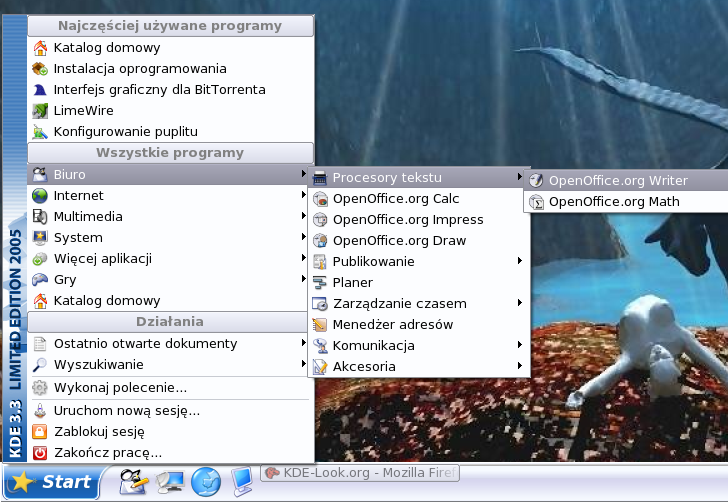Image resolution: width=728 pixels, height=502 pixels.
Task: Click Interfejs graficzny dla BitTorrenta text
Action: 159,90
